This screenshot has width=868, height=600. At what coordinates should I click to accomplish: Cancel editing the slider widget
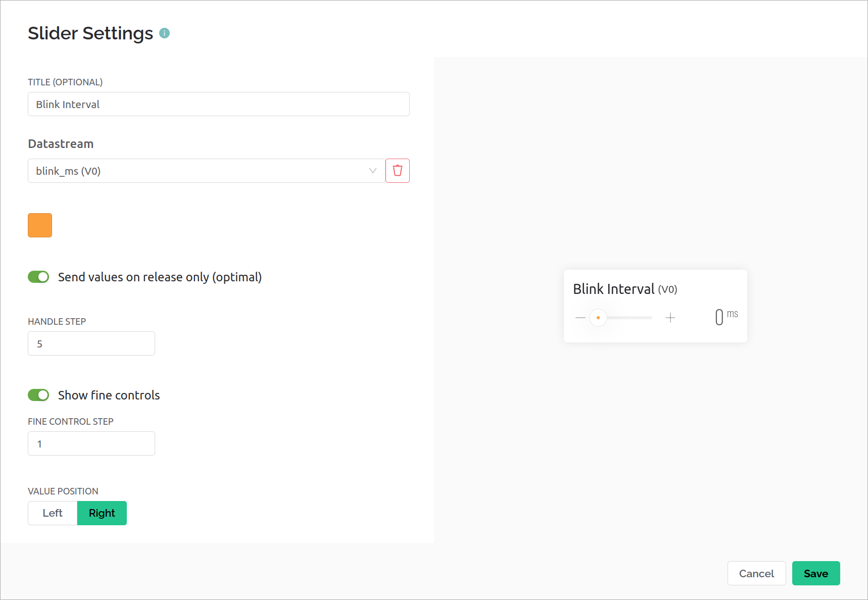coord(756,573)
